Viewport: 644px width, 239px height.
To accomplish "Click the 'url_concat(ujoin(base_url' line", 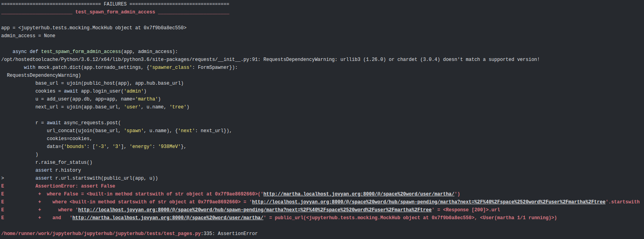I will tap(139, 131).
